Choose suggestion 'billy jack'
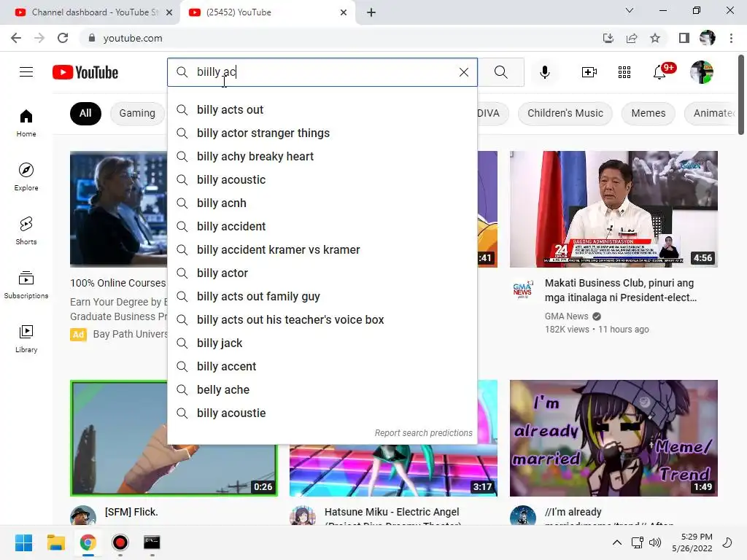 (x=322, y=343)
